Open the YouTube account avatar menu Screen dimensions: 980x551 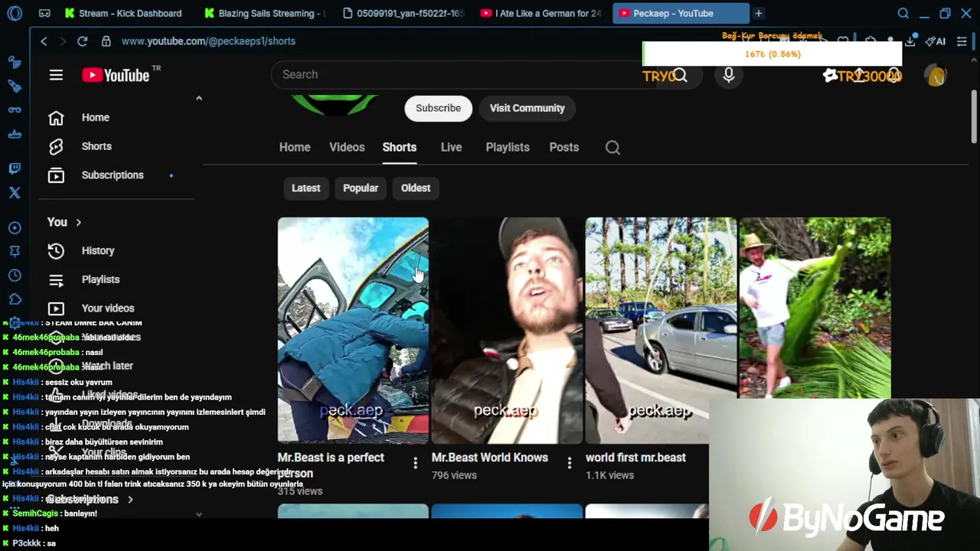click(936, 75)
